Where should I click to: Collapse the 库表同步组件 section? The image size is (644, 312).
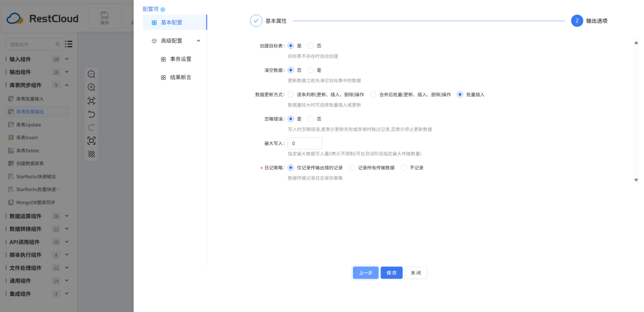65,85
